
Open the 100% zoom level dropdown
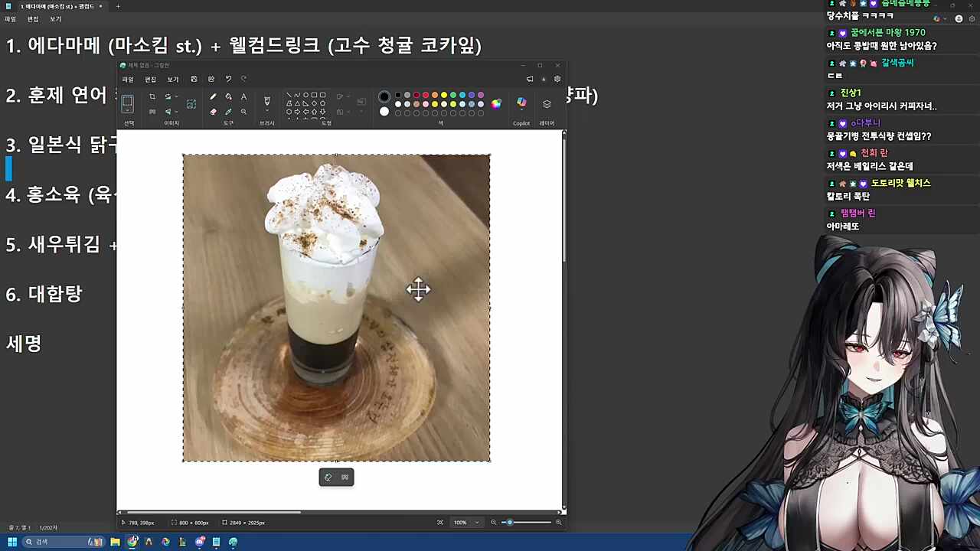point(466,523)
